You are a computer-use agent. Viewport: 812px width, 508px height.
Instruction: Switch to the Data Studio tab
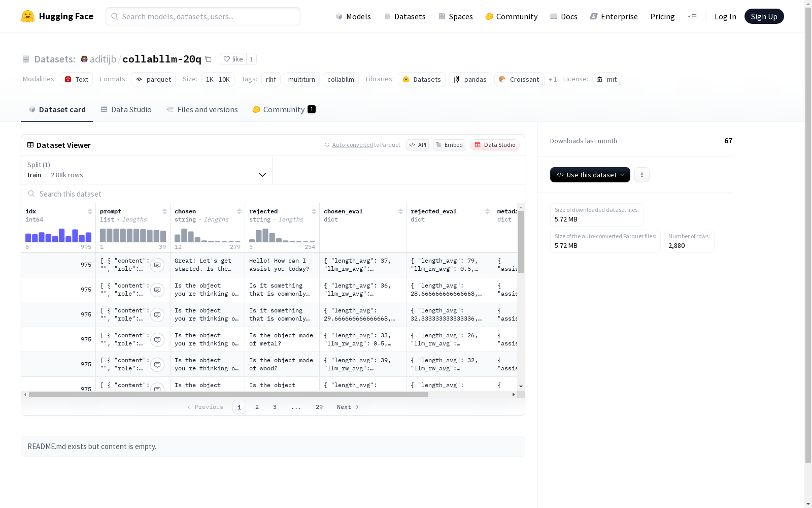pos(126,110)
